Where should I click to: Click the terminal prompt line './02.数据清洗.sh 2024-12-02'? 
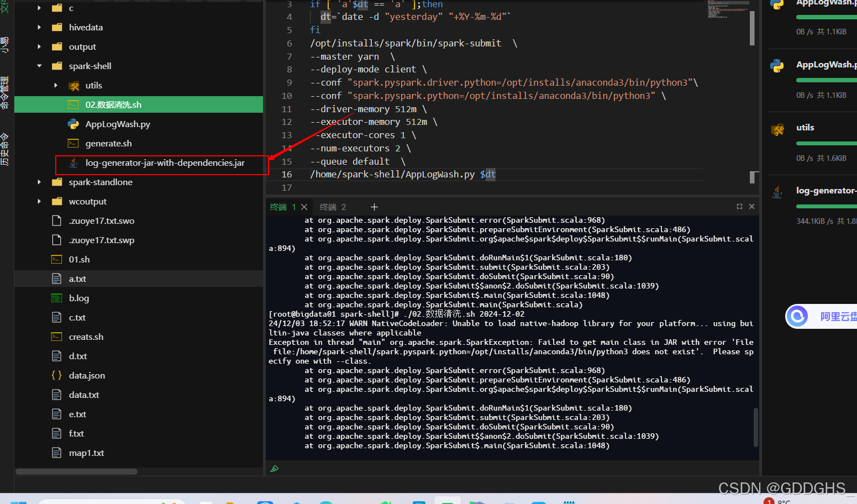click(x=397, y=314)
